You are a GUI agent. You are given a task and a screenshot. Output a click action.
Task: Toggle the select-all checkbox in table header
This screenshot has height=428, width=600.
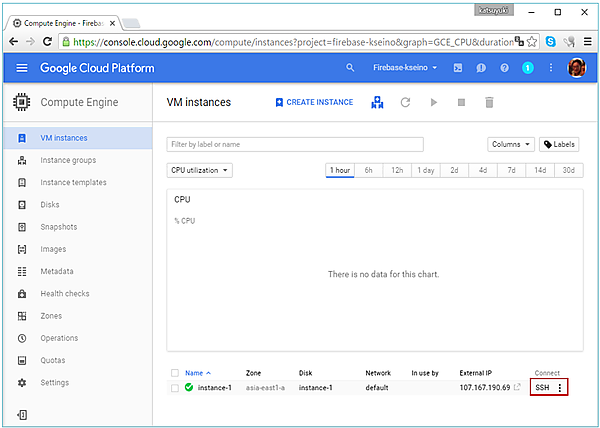pyautogui.click(x=175, y=373)
